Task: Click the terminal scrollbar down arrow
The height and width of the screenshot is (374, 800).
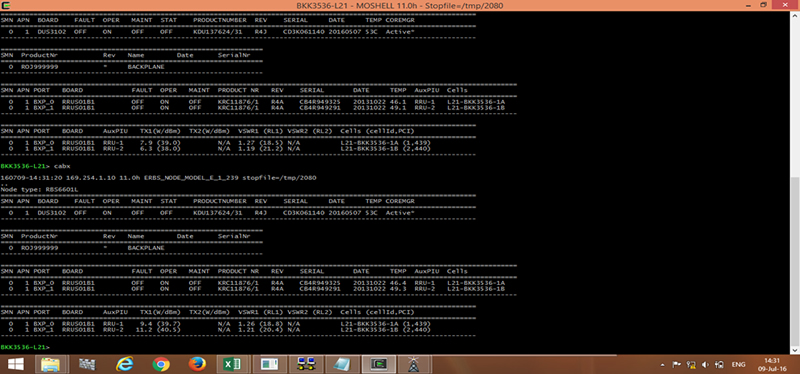Action: click(794, 350)
